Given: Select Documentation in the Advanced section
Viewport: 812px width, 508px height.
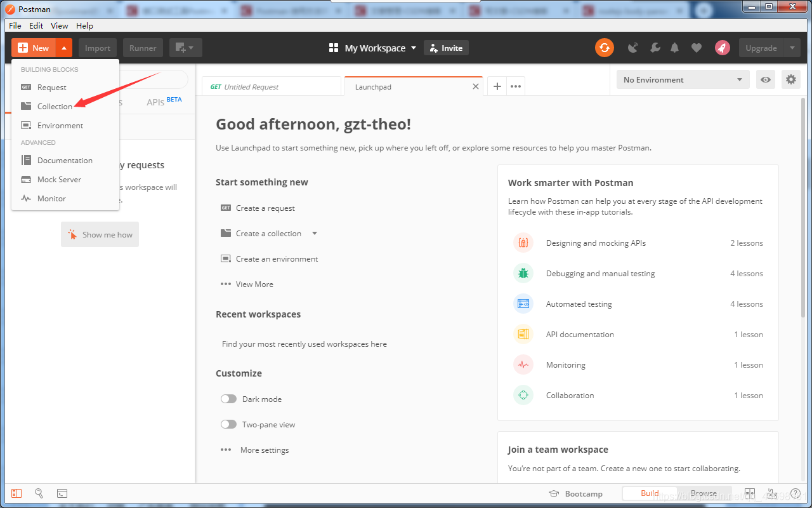Looking at the screenshot, I should (x=65, y=161).
